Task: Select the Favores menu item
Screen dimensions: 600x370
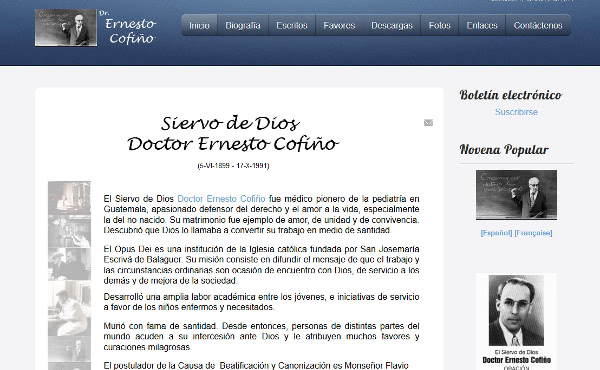Action: (339, 25)
